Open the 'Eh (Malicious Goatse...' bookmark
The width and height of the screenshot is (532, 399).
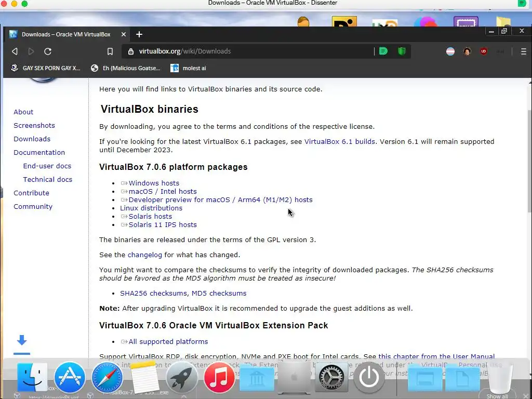(x=126, y=68)
